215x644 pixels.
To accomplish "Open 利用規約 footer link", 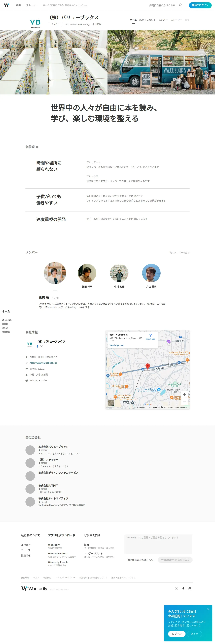I will (x=47, y=577).
